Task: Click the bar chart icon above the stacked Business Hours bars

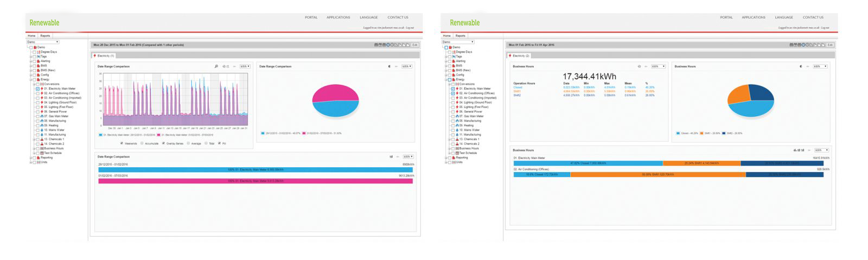Action: point(795,150)
